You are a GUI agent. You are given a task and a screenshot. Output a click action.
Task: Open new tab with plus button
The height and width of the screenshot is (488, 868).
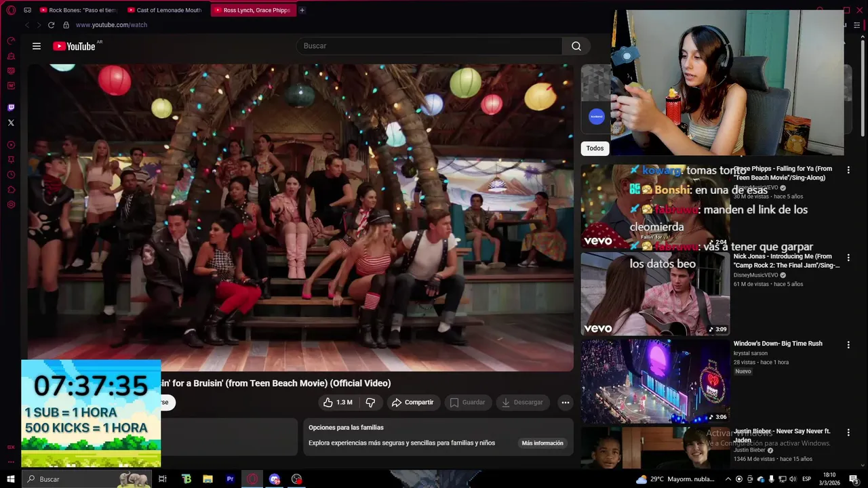[x=302, y=10]
